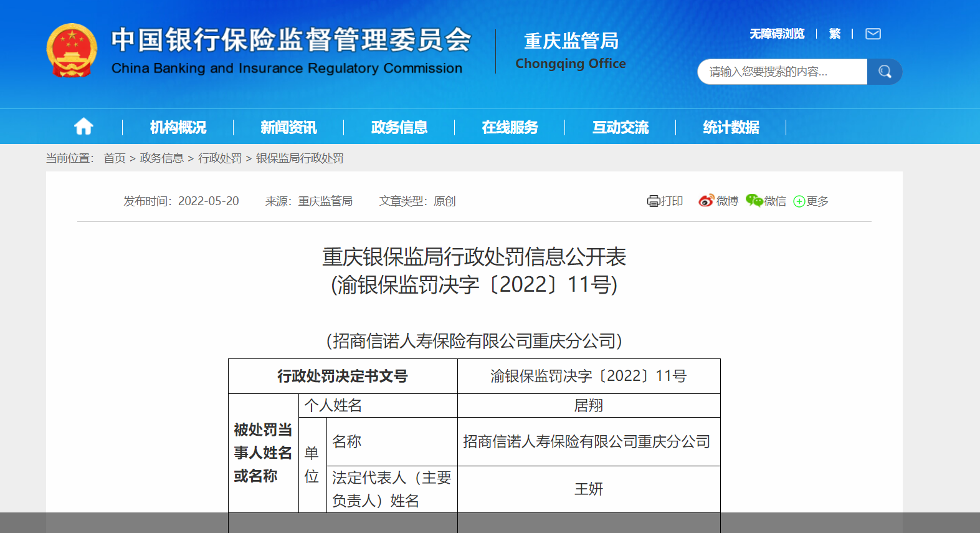Image resolution: width=980 pixels, height=533 pixels.
Task: Click the green plus more-share icon
Action: (799, 201)
